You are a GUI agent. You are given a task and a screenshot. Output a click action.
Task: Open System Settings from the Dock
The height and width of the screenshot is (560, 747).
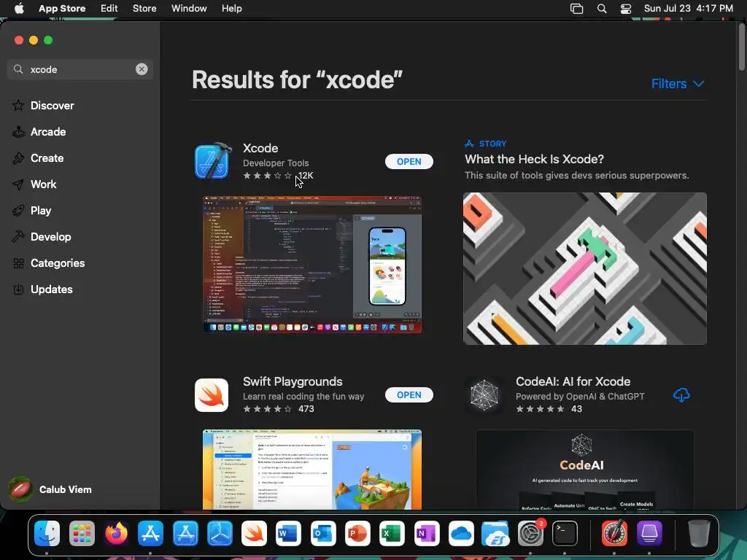pos(530,533)
